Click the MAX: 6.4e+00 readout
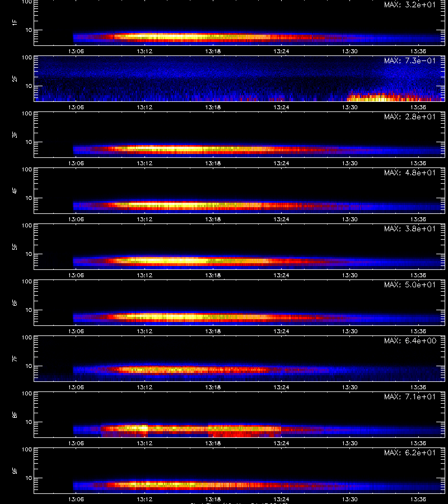Screen dimensions: 448x504 pos(410,340)
